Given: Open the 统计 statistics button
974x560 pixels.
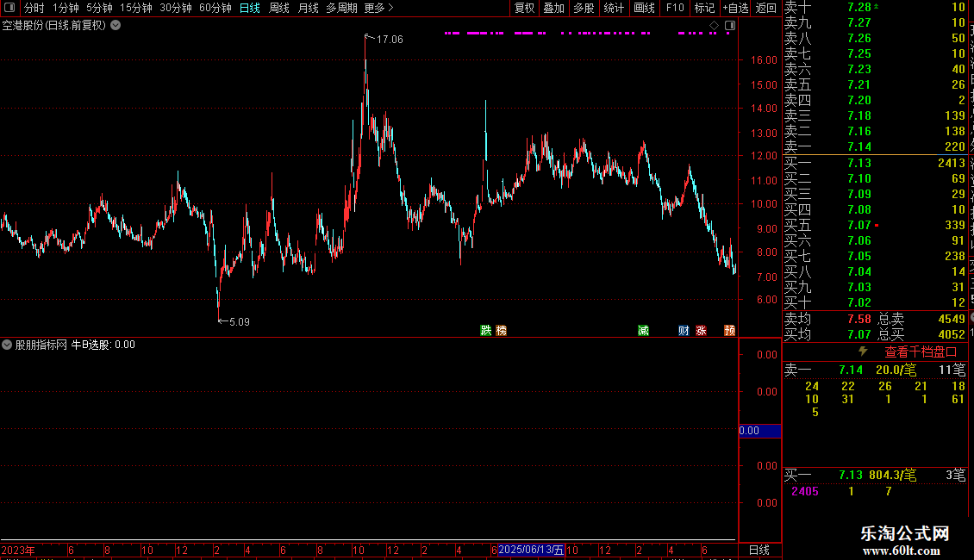Looking at the screenshot, I should [614, 8].
